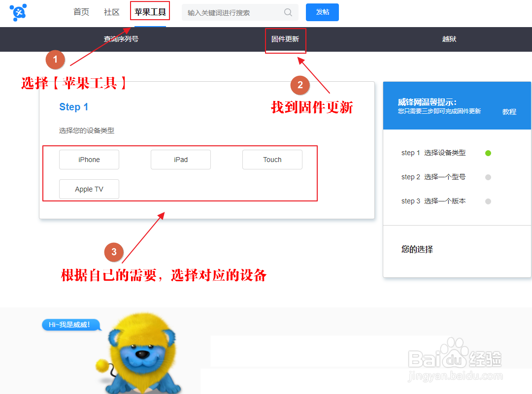Image resolution: width=532 pixels, height=394 pixels.
Task: Click the 威锋网温馨提示 title
Action: 427,102
